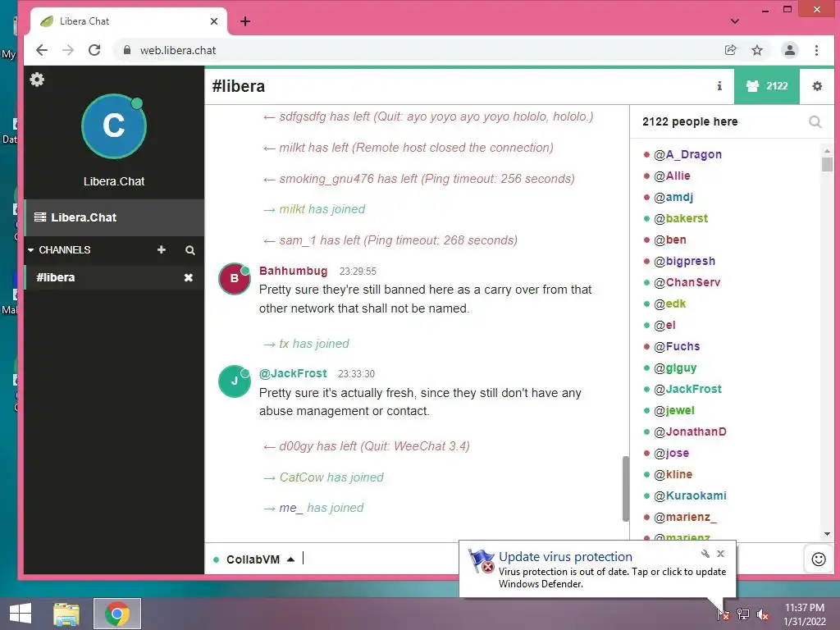Open user @Kuraokami from the nick list
Viewport: 840px width, 630px height.
pos(690,495)
